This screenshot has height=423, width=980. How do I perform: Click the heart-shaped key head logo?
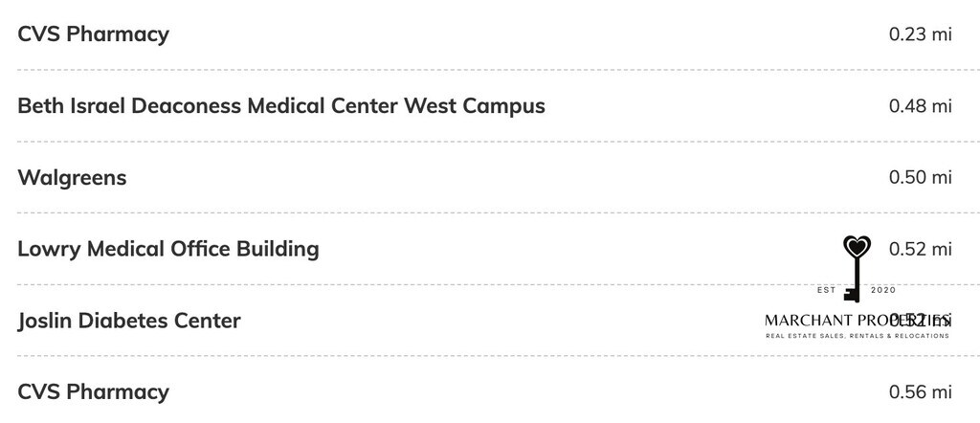(857, 248)
